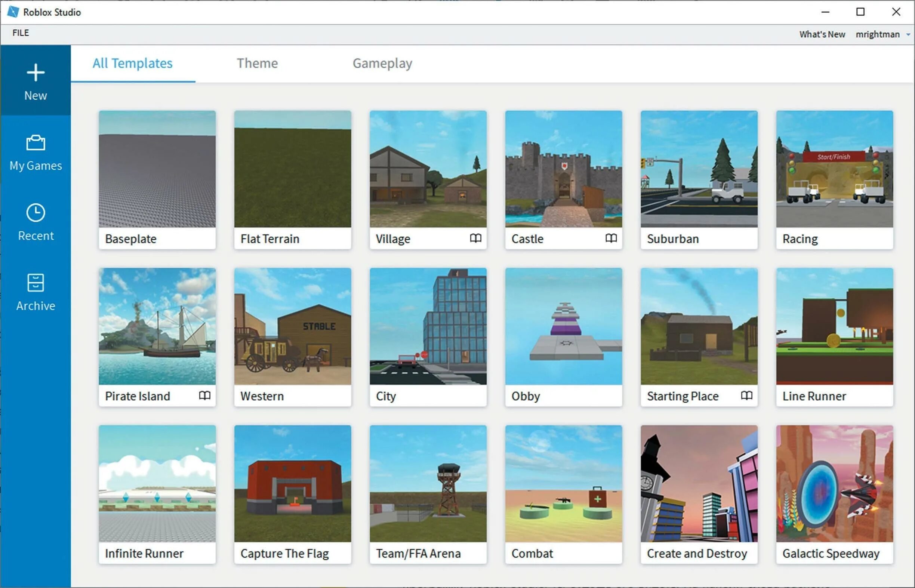Minimize the Roblox Studio window
The width and height of the screenshot is (915, 588).
point(825,12)
